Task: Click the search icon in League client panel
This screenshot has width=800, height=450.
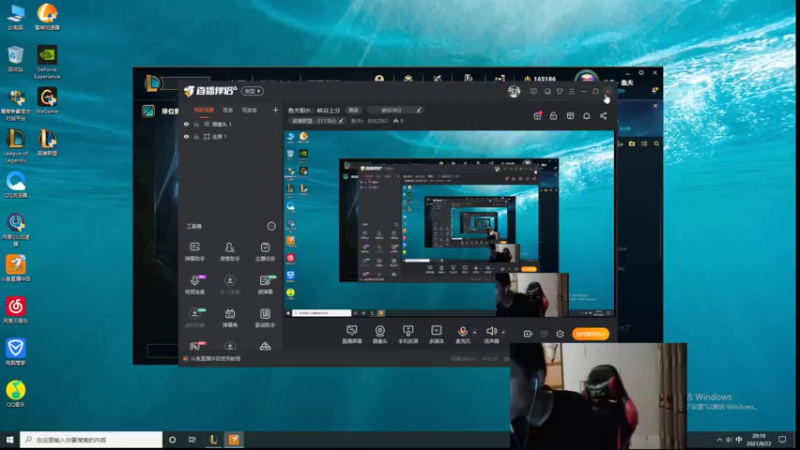Action: click(657, 144)
